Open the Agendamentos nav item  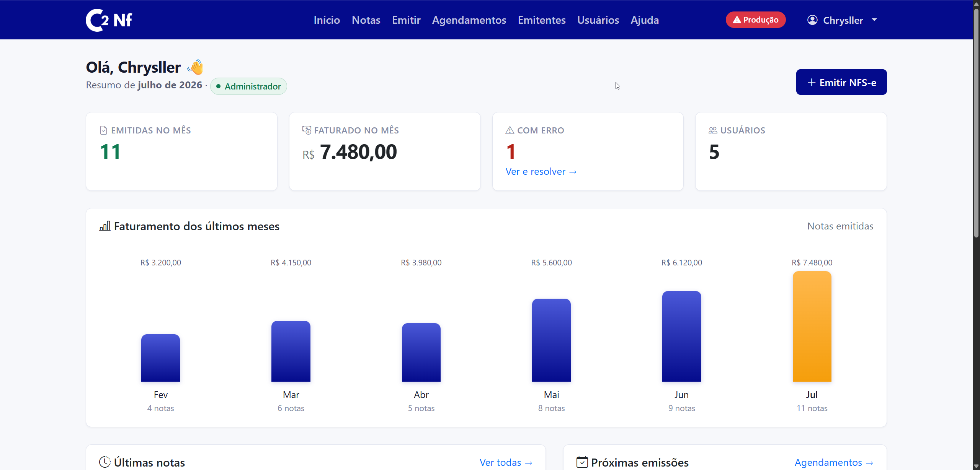click(469, 20)
